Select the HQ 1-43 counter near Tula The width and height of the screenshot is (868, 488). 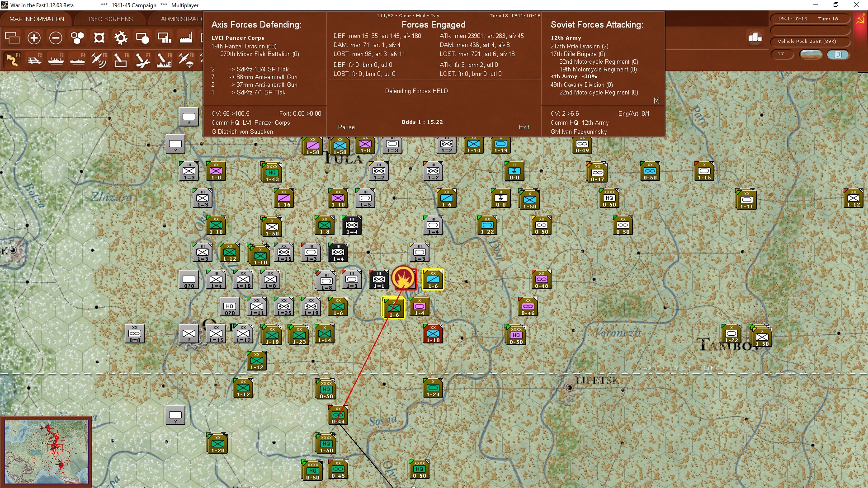(x=272, y=173)
